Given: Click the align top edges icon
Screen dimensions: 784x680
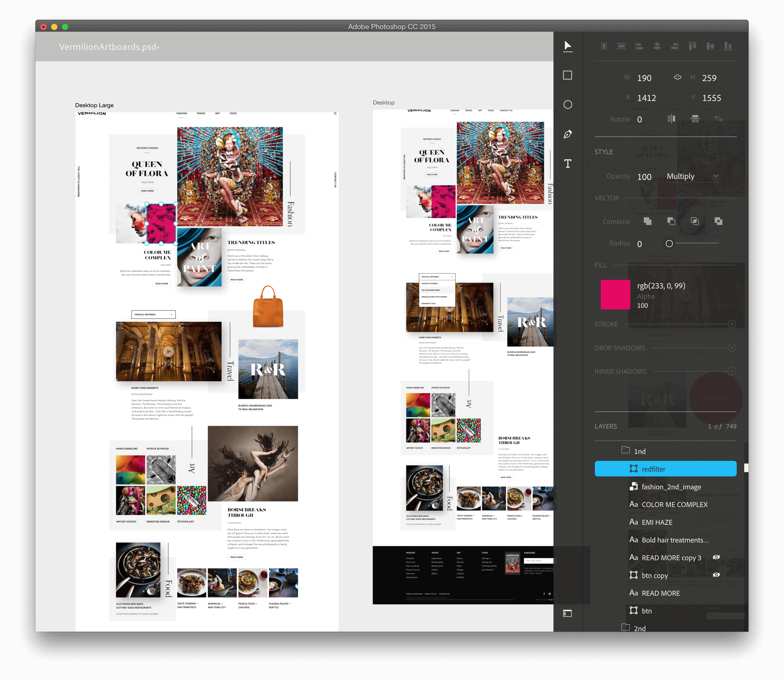Looking at the screenshot, I should (x=692, y=46).
